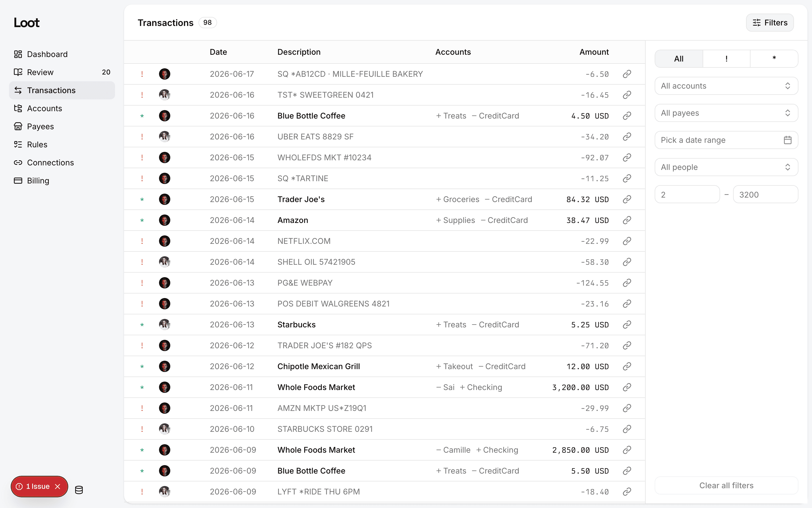The height and width of the screenshot is (508, 812).
Task: Click the Amount column header
Action: 594,52
